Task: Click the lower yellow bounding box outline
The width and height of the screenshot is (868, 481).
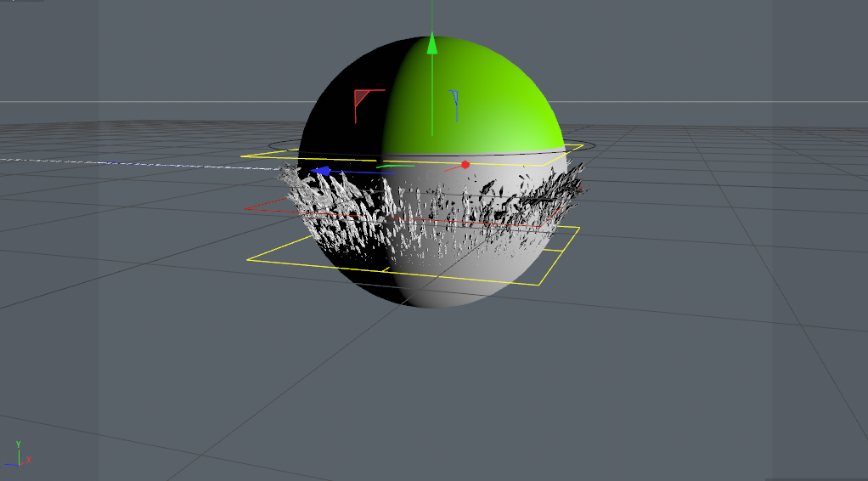Action: click(413, 256)
